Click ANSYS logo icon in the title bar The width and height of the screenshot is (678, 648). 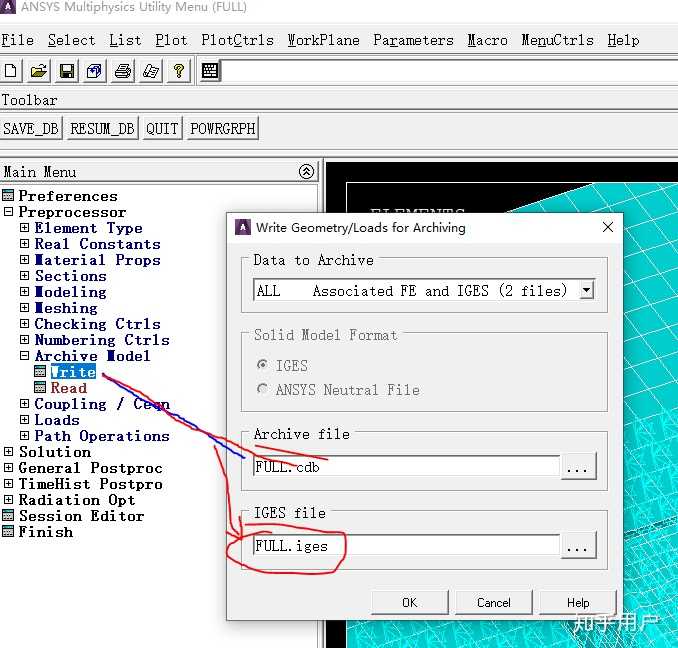coord(7,6)
